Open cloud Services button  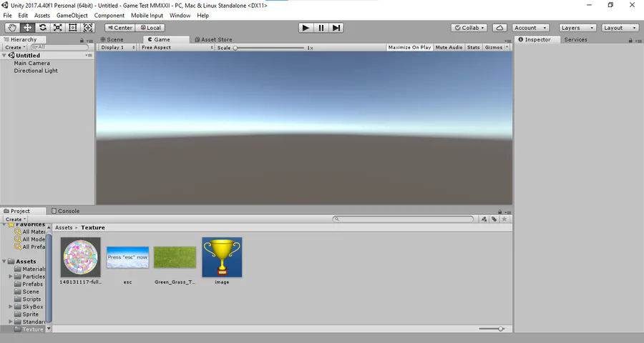[499, 27]
